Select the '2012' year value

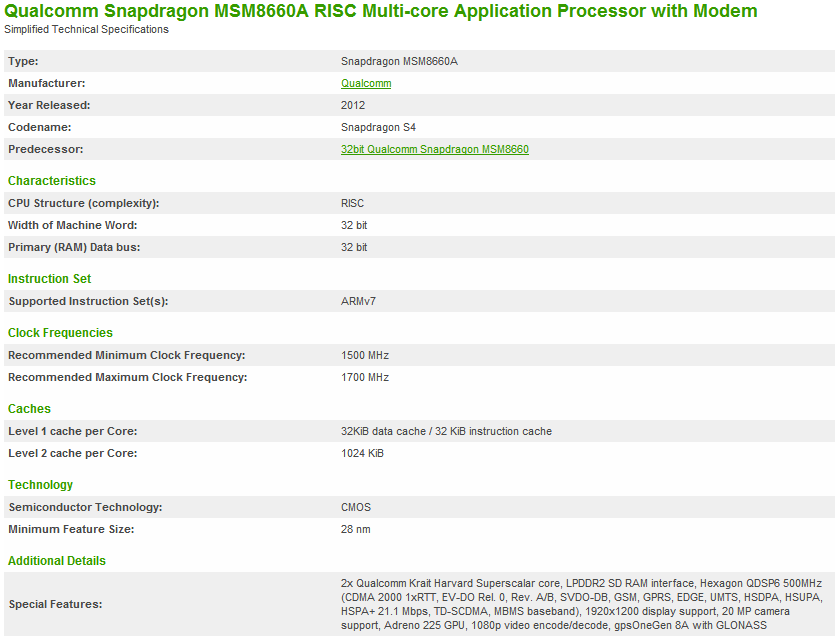353,105
